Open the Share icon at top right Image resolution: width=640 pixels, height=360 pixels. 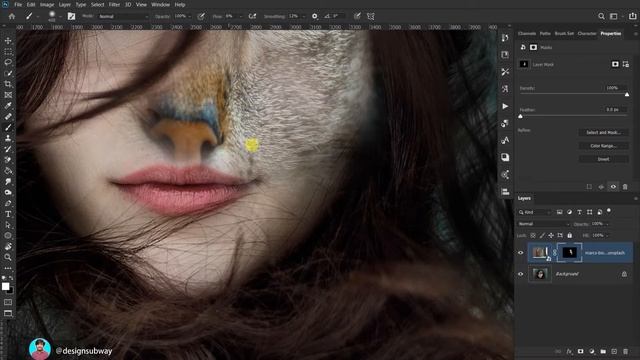click(x=633, y=16)
